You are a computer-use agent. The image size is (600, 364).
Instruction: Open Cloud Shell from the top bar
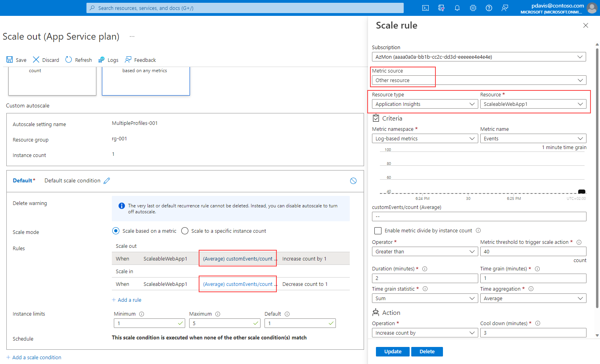pos(426,8)
